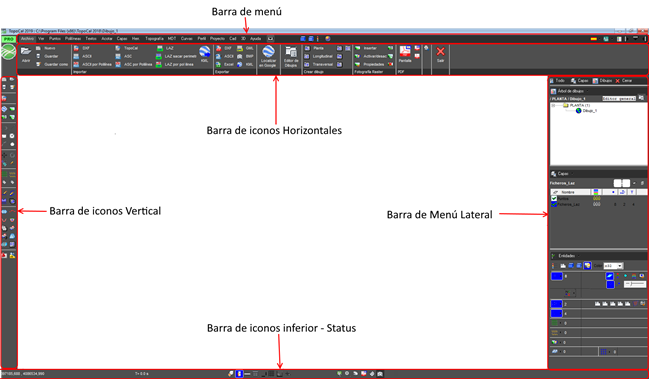Image resolution: width=649 pixels, height=379 pixels.
Task: Import a DXF file
Action: tap(82, 48)
